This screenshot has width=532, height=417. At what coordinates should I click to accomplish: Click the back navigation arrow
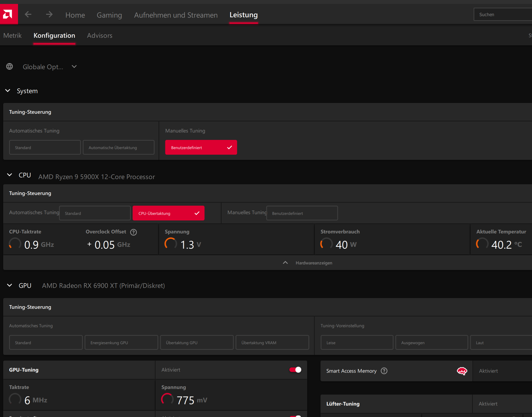tap(28, 14)
